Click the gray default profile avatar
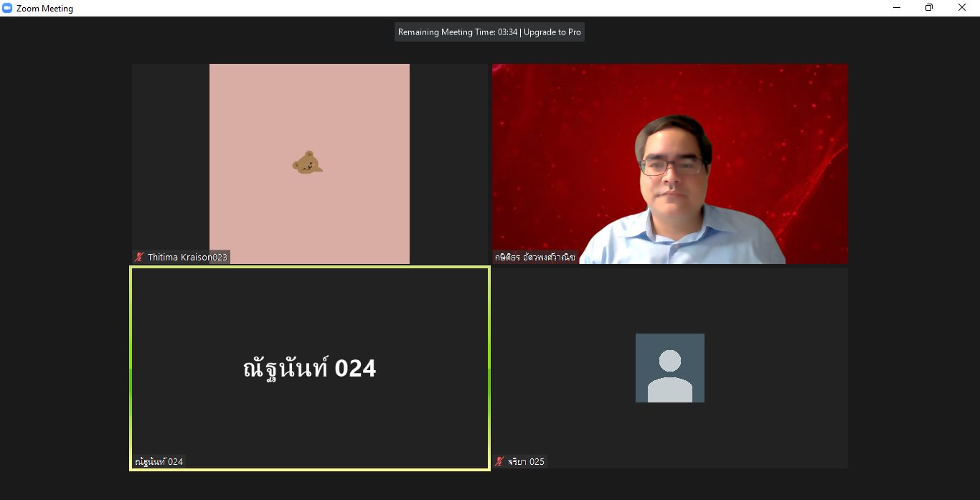The height and width of the screenshot is (500, 980). pyautogui.click(x=669, y=367)
